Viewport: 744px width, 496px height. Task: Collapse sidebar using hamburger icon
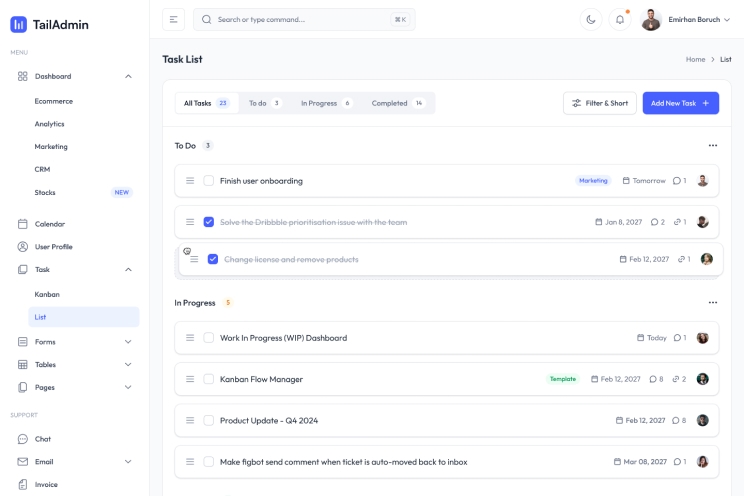(x=173, y=19)
